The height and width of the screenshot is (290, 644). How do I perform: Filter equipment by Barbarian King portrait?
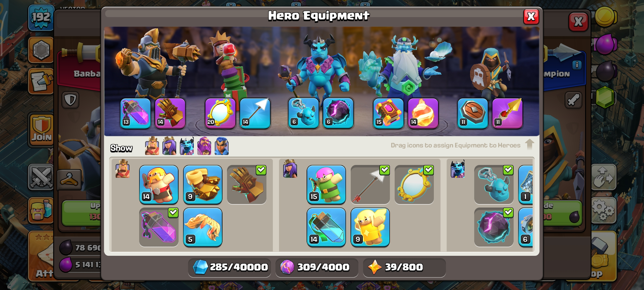pyautogui.click(x=152, y=146)
